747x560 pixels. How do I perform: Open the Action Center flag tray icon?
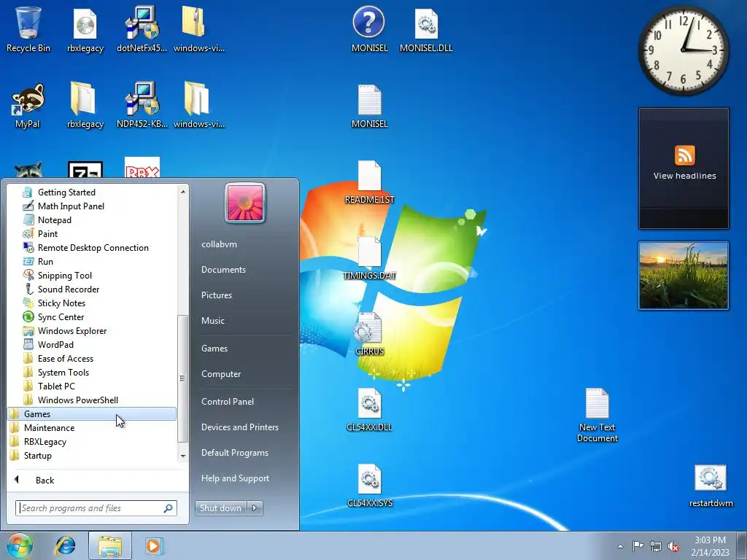(637, 546)
